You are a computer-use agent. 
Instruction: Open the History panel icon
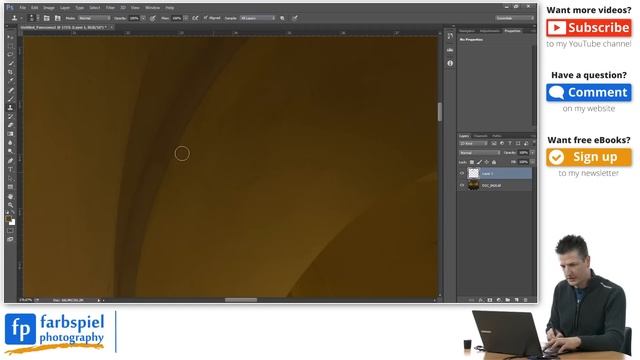pos(450,36)
